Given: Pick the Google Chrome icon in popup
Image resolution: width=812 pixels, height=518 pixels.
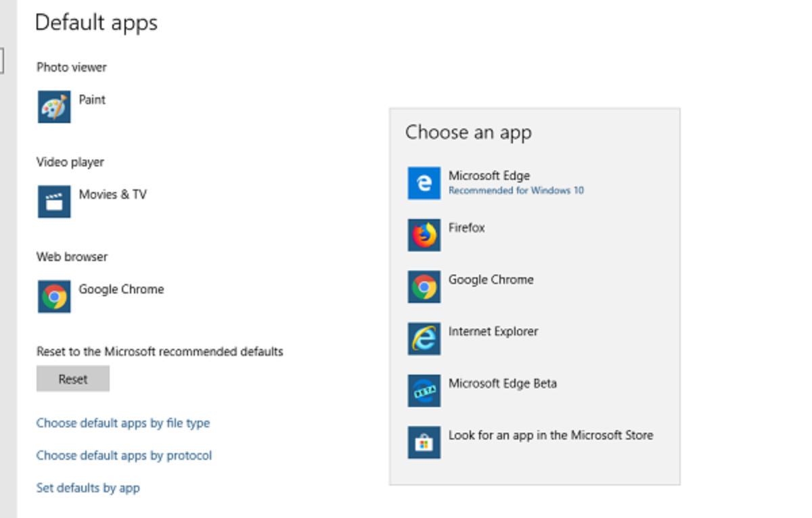Looking at the screenshot, I should 424,287.
